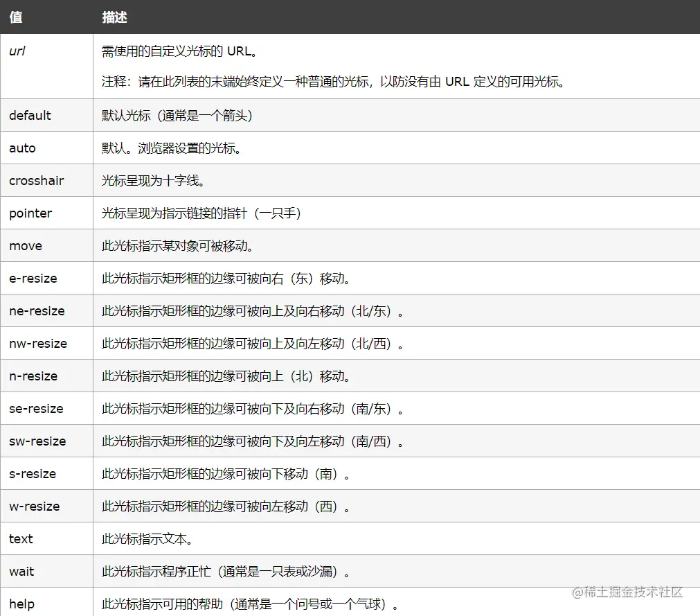Select the 'e-resize' value cell
This screenshot has width=700, height=616.
point(46,279)
